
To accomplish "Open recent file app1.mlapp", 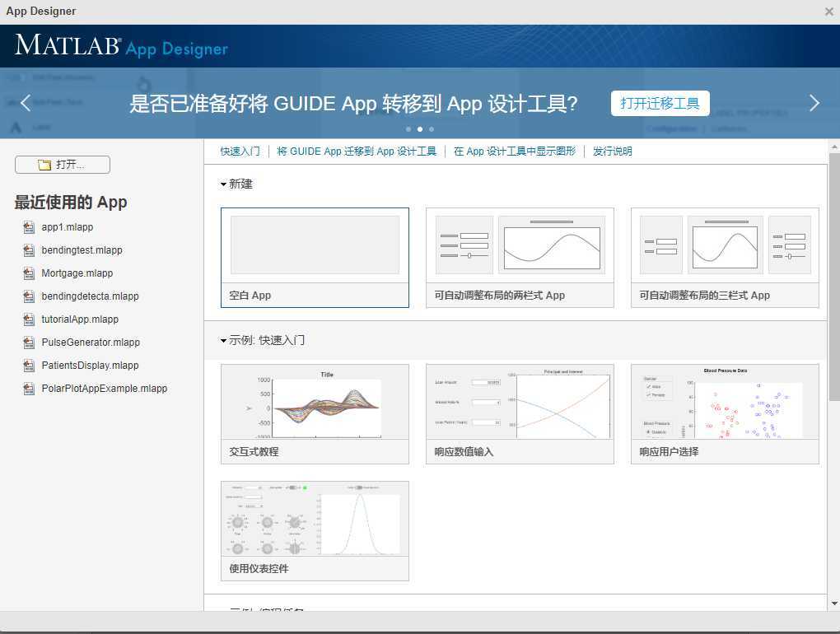I will point(68,227).
